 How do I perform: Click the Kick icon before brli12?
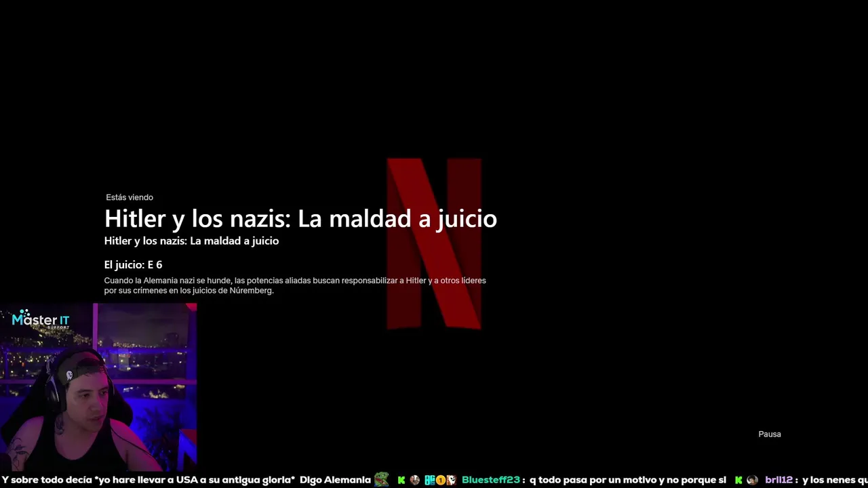coord(738,480)
